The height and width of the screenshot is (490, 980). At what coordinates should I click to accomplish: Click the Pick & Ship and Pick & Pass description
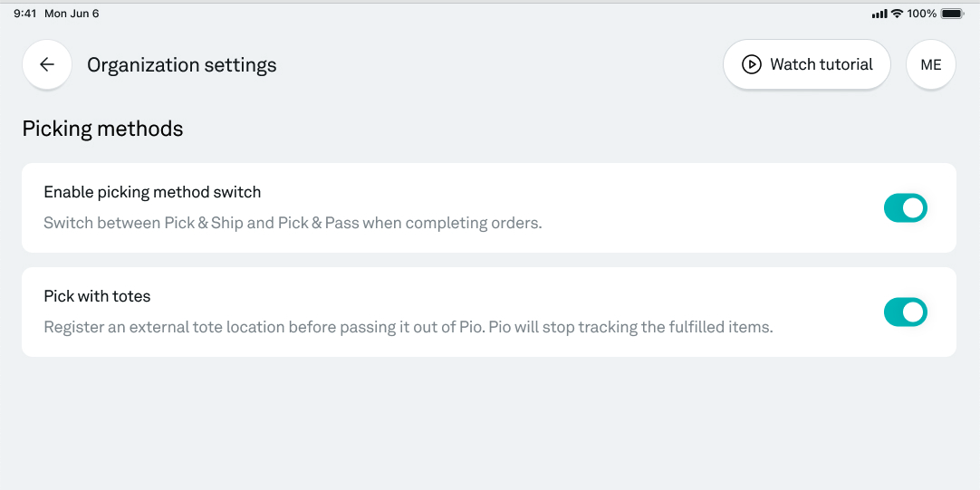[293, 223]
